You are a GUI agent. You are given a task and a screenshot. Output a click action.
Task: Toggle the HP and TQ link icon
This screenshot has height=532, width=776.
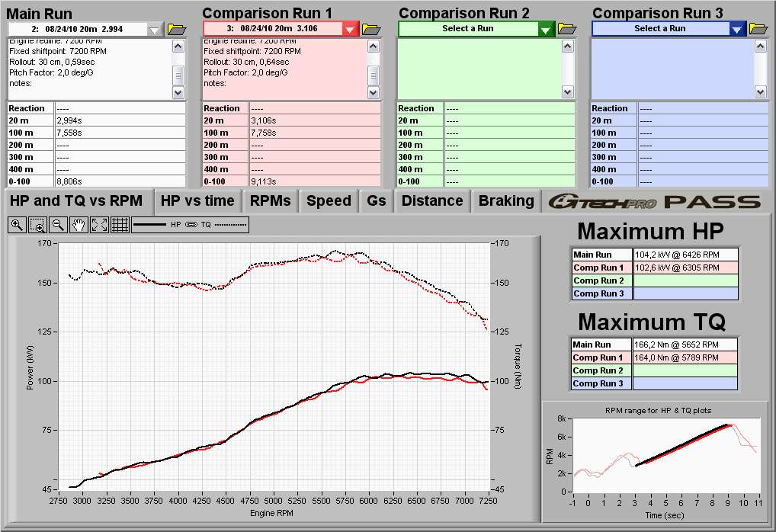[191, 225]
